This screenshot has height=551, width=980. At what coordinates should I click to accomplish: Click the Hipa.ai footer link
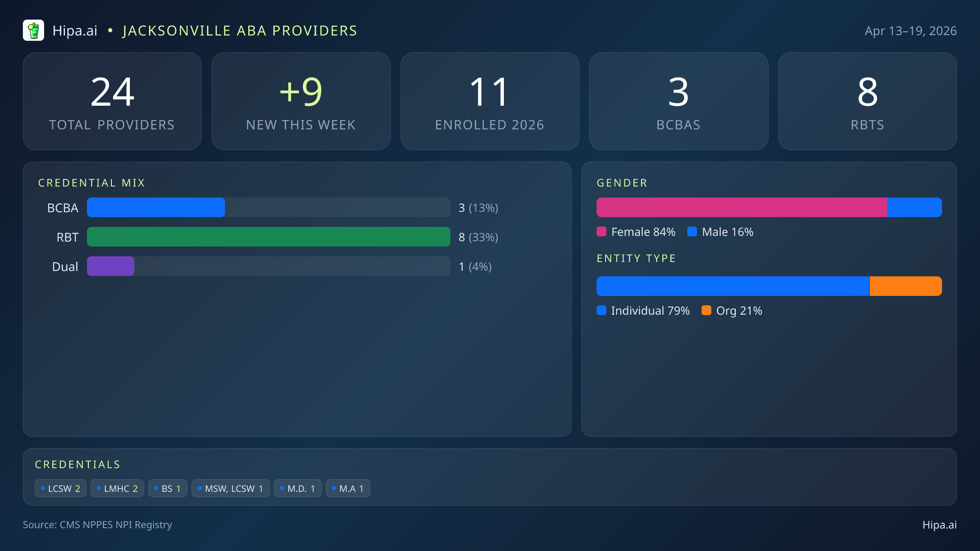tap(939, 525)
